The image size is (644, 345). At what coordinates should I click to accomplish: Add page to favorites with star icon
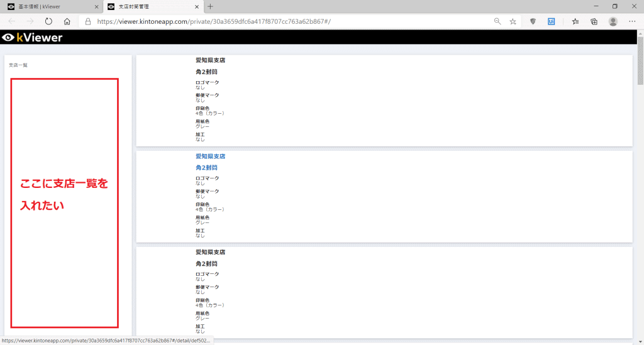pyautogui.click(x=513, y=21)
